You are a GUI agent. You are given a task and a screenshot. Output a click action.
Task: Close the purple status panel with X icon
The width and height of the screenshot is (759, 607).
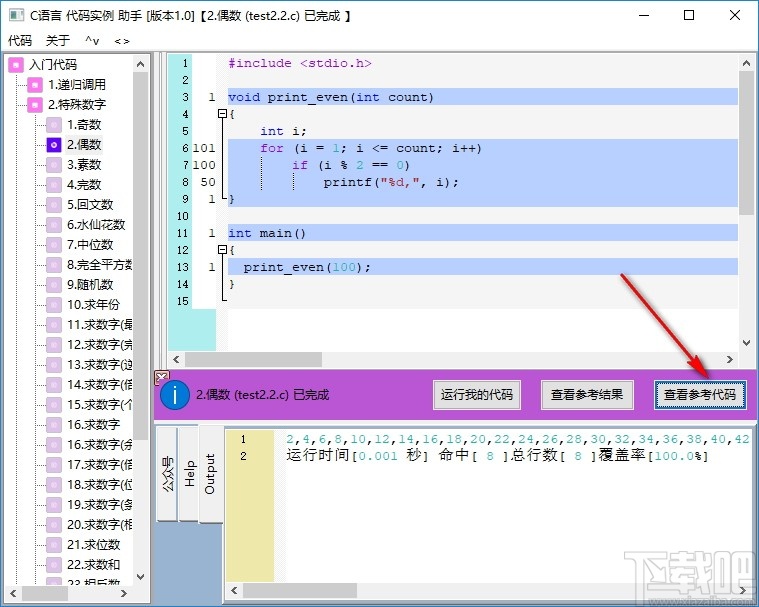162,377
